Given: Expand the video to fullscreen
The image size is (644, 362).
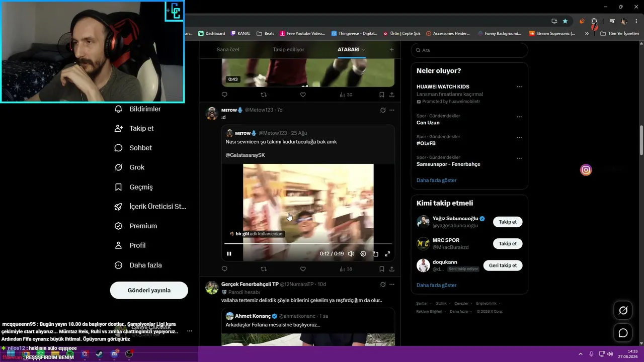Looking at the screenshot, I should (387, 254).
